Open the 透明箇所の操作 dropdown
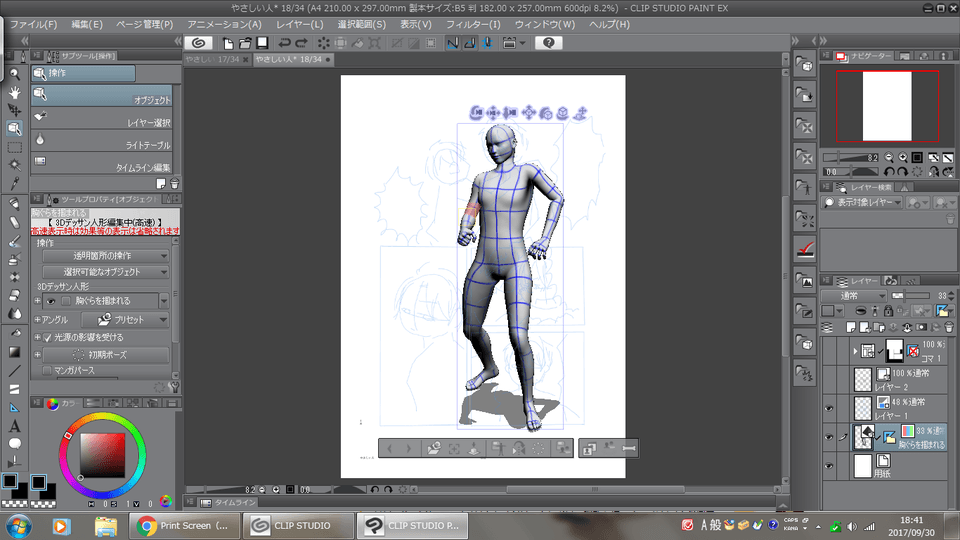This screenshot has height=540, width=960. pyautogui.click(x=106, y=256)
